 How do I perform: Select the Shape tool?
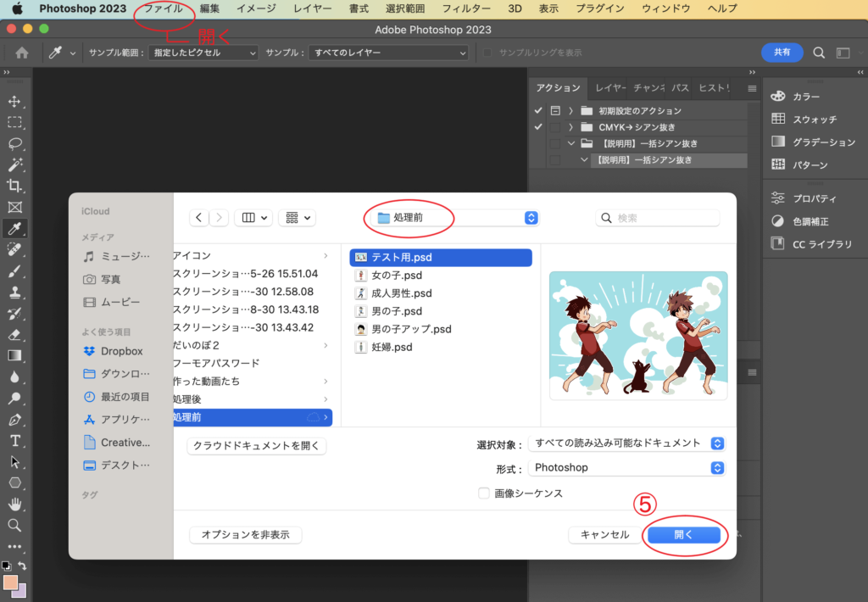pos(15,483)
